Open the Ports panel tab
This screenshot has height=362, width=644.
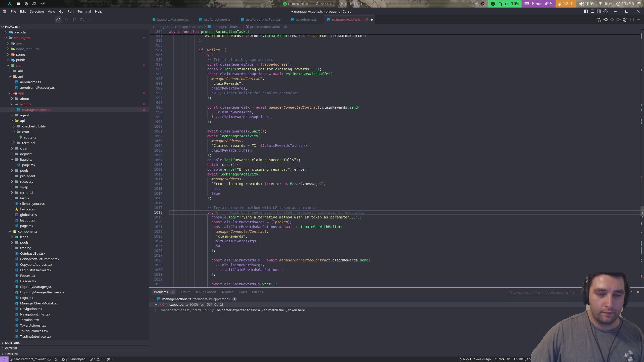coord(243,292)
